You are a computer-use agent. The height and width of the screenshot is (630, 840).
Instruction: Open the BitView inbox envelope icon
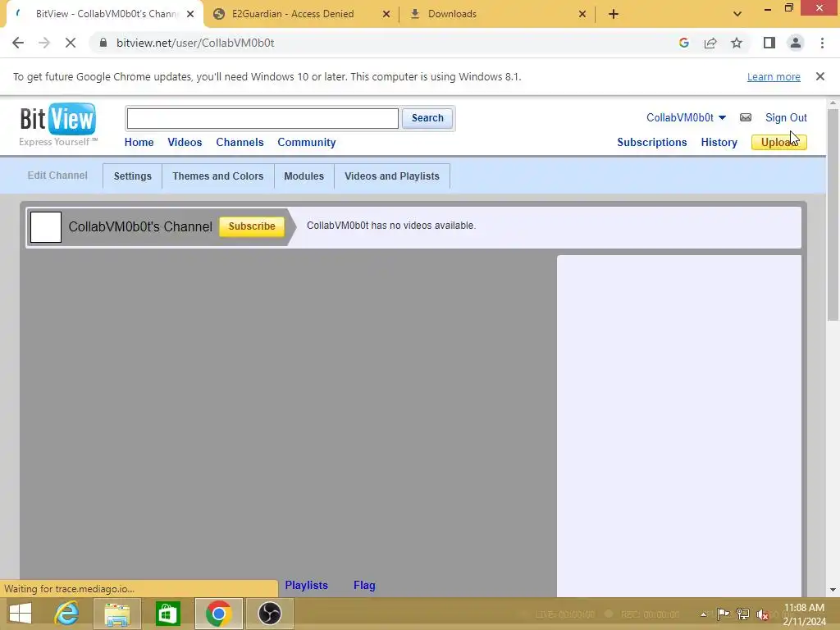[745, 117]
